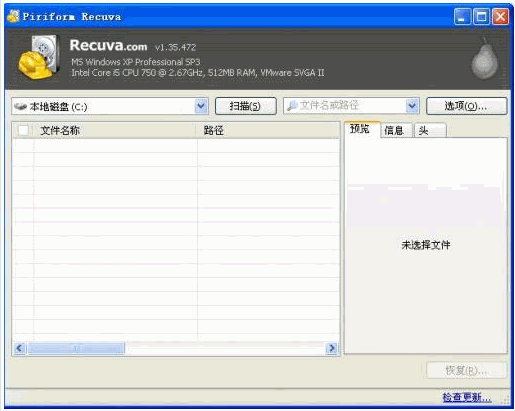The image size is (515, 411).
Task: Click the magnifier icon in the filter box
Action: [x=292, y=106]
